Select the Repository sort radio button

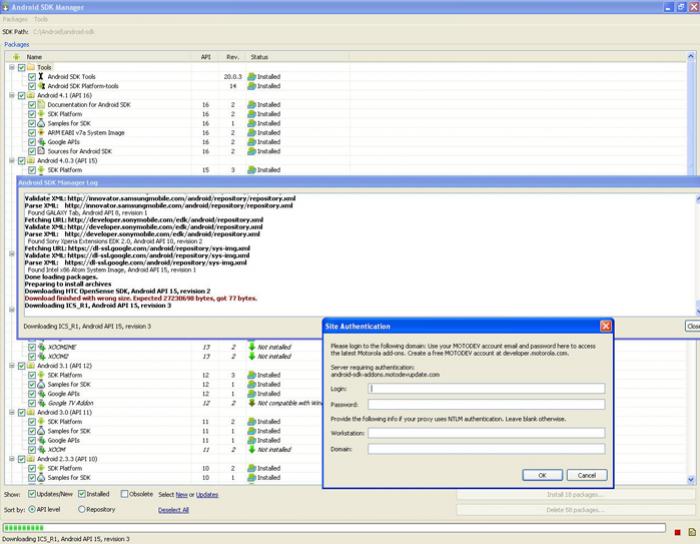82,509
